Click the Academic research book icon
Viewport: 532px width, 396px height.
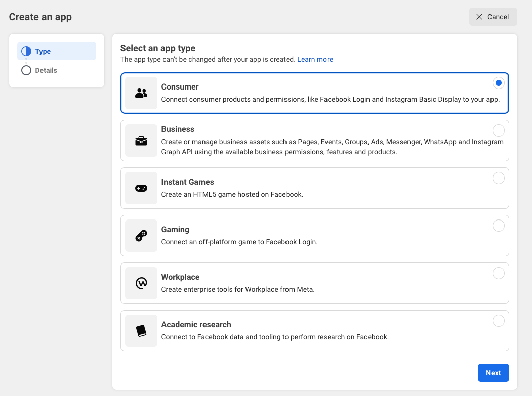[x=141, y=331]
